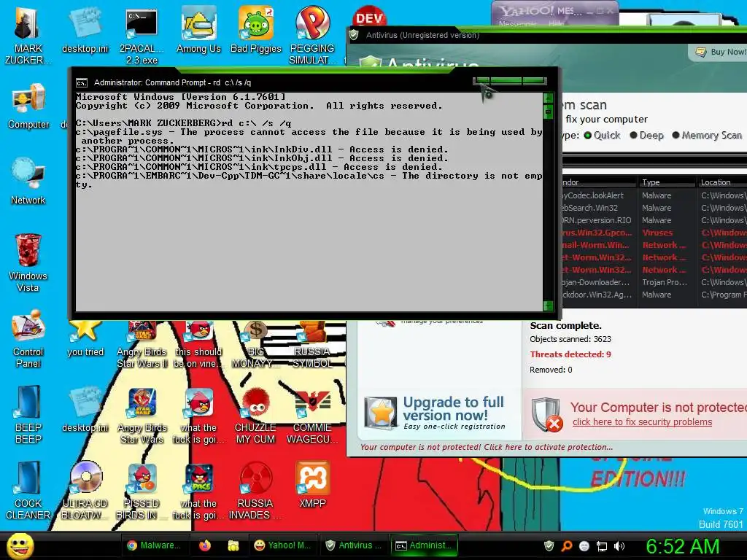Viewport: 747px width, 560px height.
Task: Select the 'Trojan-Downloader...' threat row
Action: pos(654,282)
